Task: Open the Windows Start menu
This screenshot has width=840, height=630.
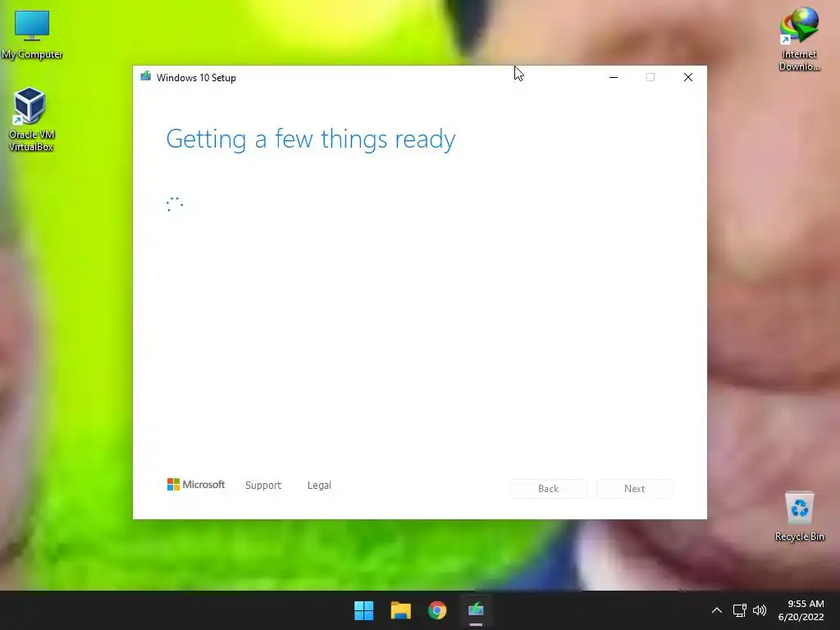Action: (363, 610)
